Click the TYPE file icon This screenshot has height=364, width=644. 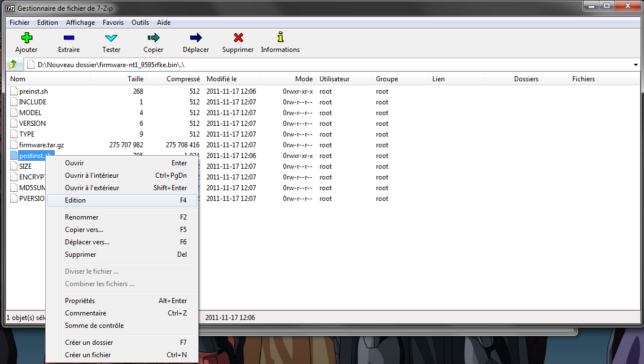tap(14, 134)
